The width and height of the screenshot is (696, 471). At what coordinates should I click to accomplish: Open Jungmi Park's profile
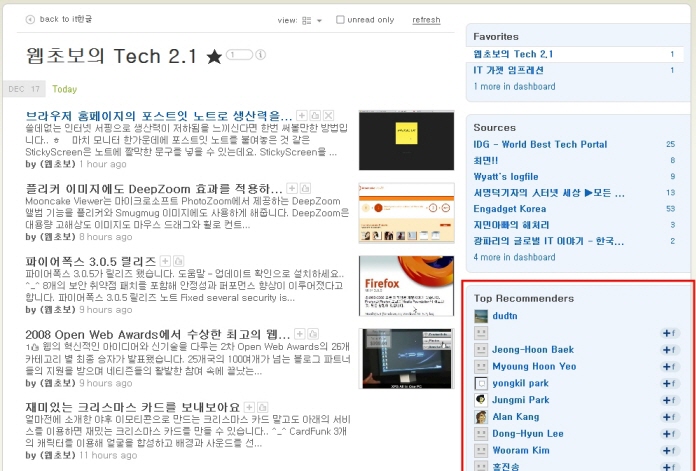click(x=521, y=400)
